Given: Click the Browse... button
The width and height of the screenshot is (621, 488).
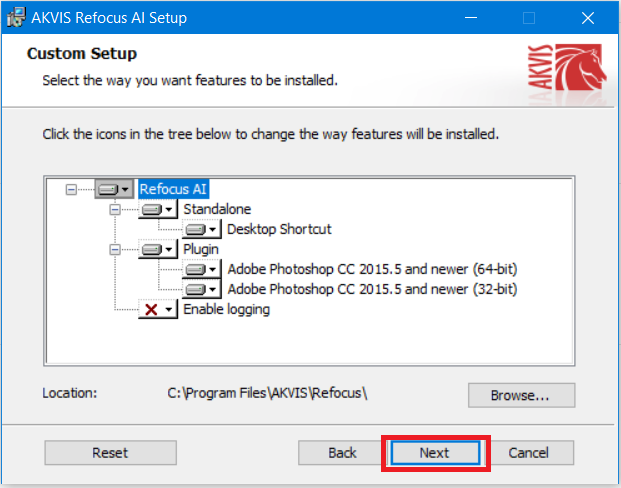Looking at the screenshot, I should (521, 395).
